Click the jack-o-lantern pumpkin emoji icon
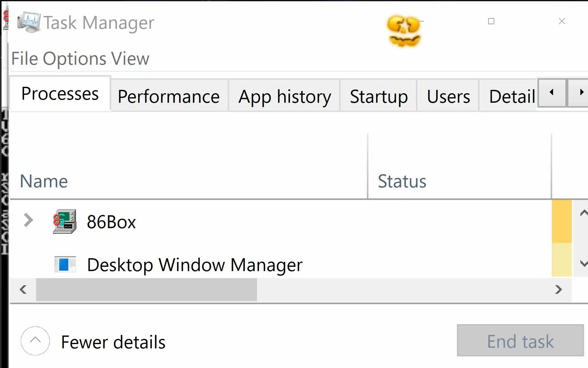 tap(404, 31)
